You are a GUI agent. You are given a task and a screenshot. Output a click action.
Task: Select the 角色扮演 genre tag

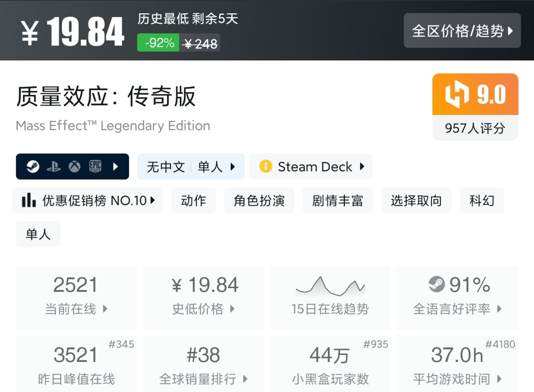259,201
